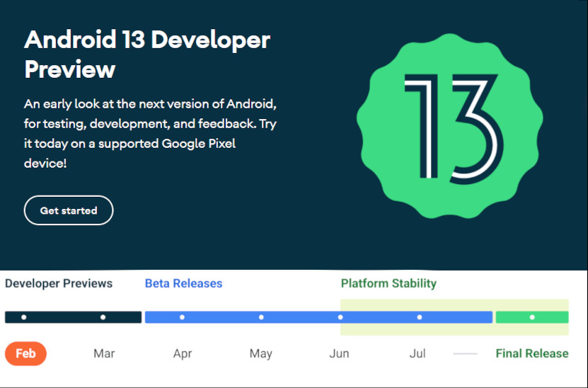The image size is (588, 388).
Task: Click the March developer preview timeline dot
Action: point(103,317)
